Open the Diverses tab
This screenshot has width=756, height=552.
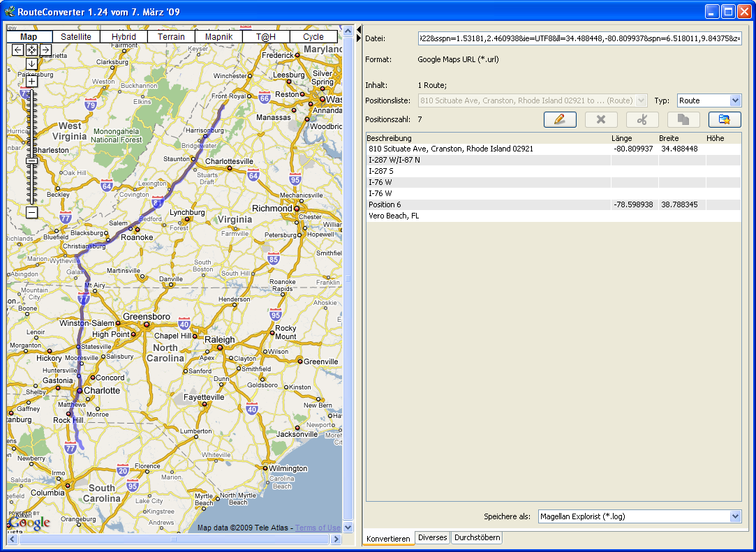(x=432, y=538)
